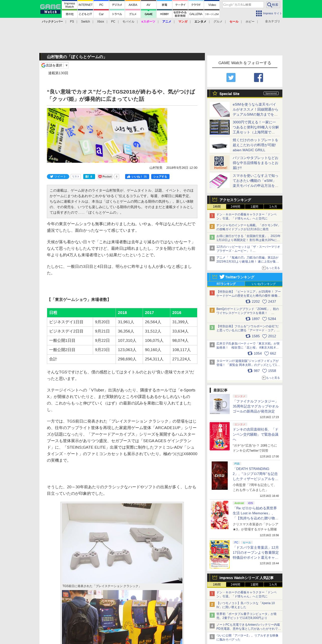Image resolution: width=322 pixels, height=644 pixels.
Task: Open the language selection dropdown
Action: [x=55, y=65]
